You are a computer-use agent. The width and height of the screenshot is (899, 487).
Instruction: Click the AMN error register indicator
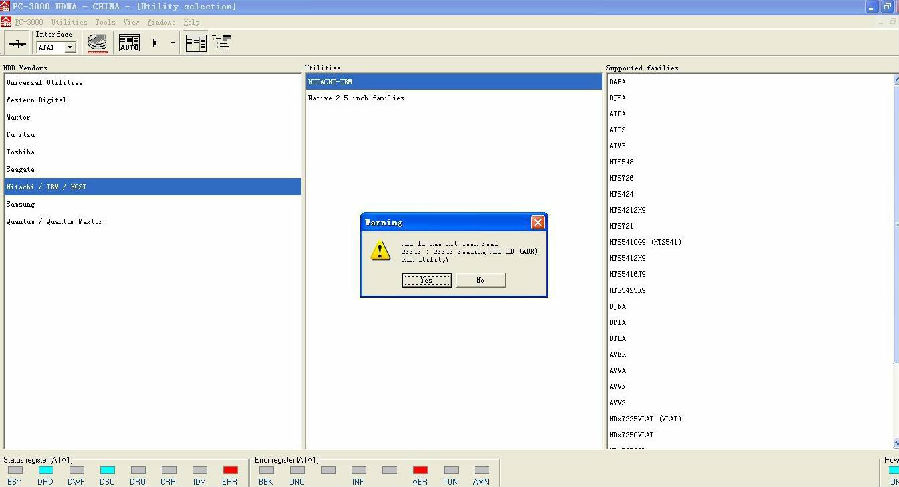click(x=482, y=470)
